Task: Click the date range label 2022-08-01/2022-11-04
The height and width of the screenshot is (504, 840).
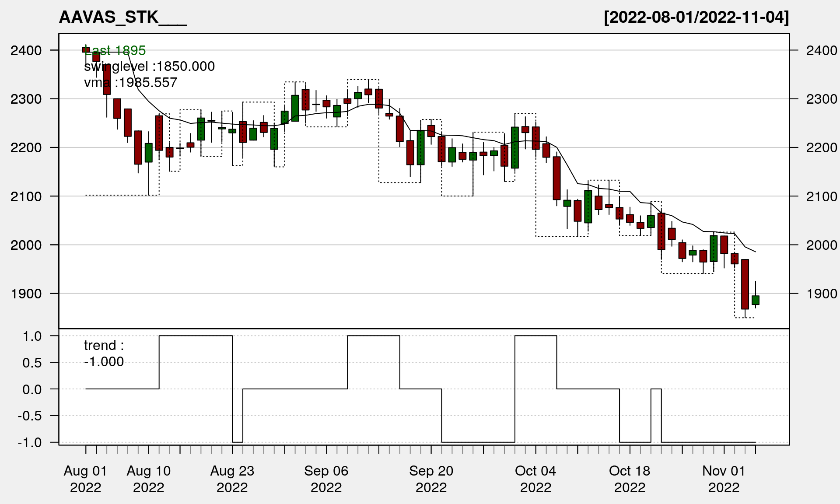Action: [696, 17]
